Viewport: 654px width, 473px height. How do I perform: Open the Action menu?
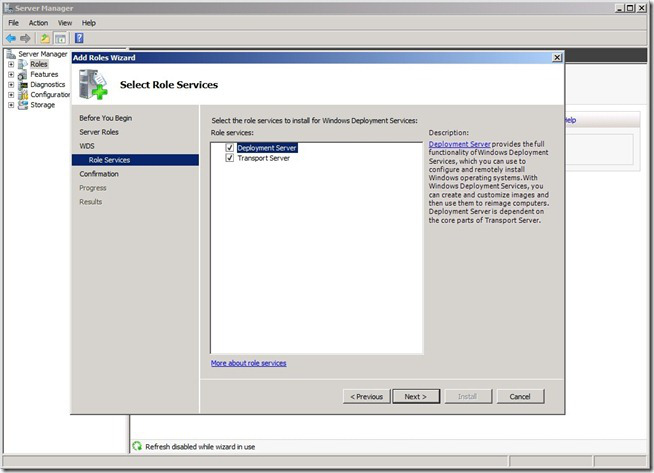tap(38, 22)
